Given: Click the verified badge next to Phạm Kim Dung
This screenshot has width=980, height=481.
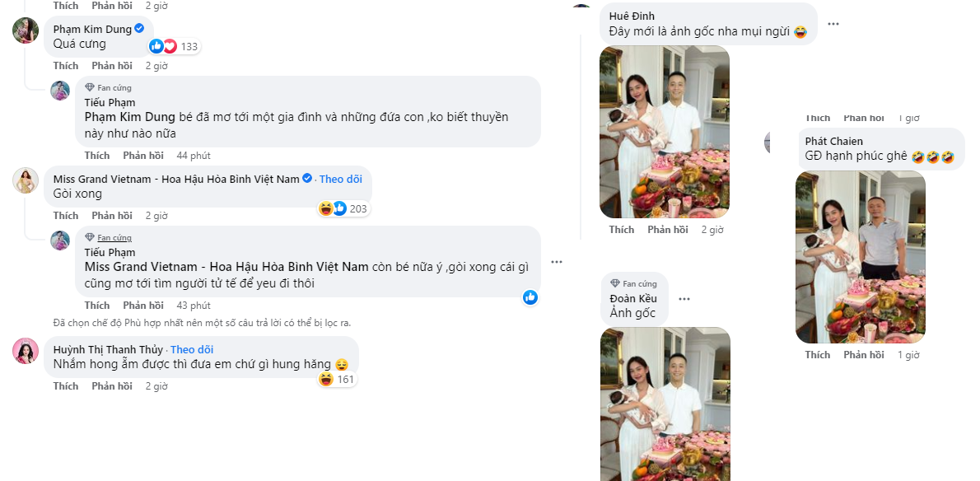Looking at the screenshot, I should 138,27.
